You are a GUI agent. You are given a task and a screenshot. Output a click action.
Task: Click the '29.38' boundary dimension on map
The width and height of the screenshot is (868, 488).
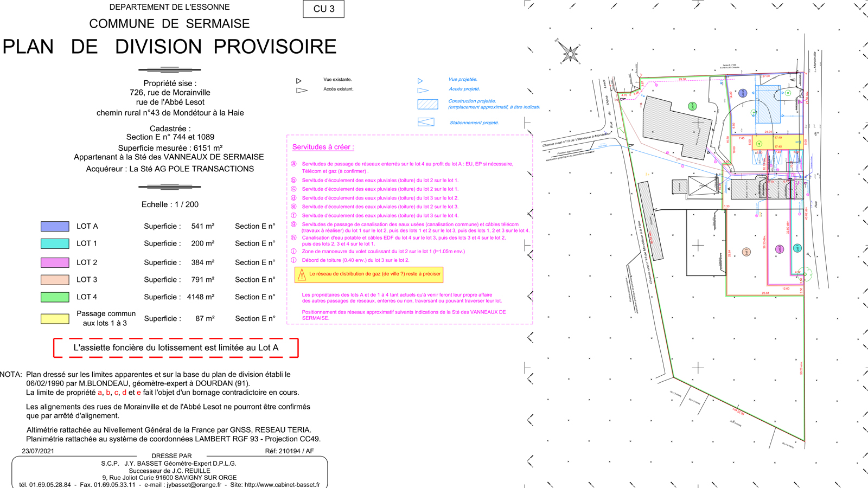682,79
